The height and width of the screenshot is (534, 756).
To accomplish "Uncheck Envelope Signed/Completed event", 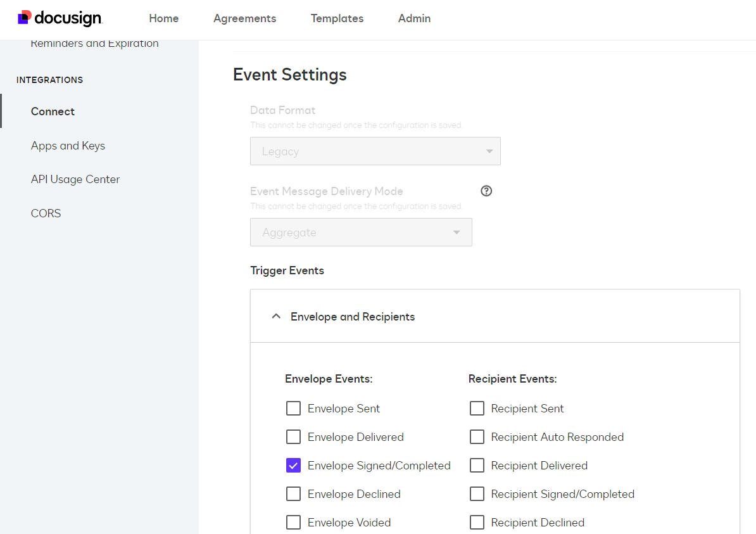I will [293, 466].
